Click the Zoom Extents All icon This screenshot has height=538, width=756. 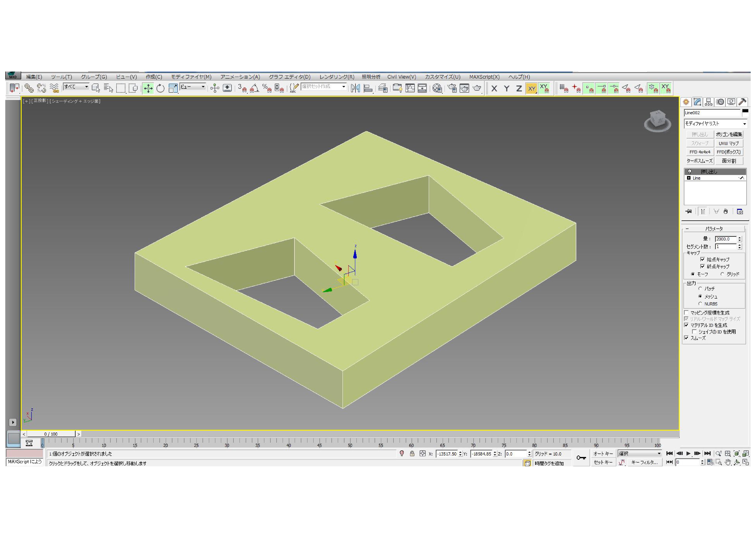[x=746, y=454]
